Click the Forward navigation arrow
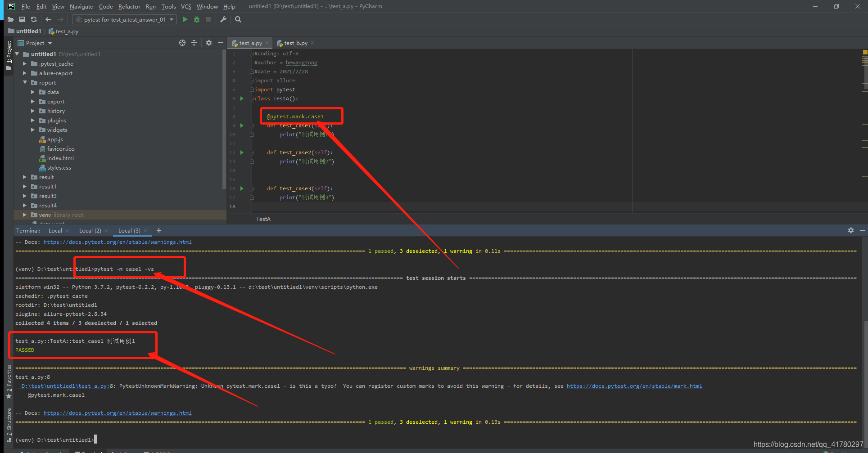 tap(60, 19)
